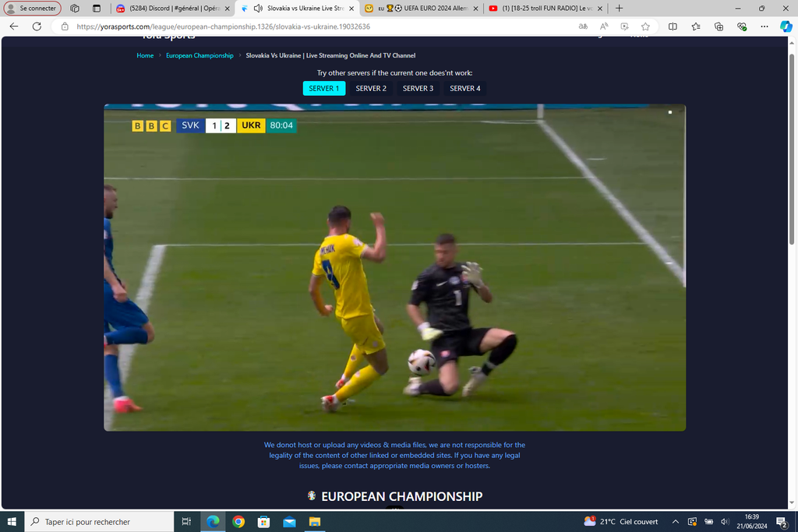Open the weather widget 21°C
Viewport: 798px width, 532px height.
(x=621, y=522)
